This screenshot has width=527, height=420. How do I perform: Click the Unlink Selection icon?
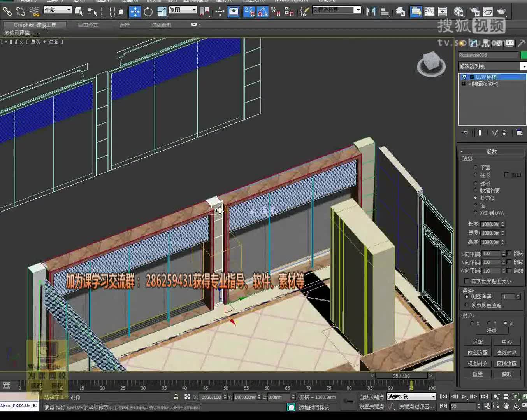click(x=21, y=11)
